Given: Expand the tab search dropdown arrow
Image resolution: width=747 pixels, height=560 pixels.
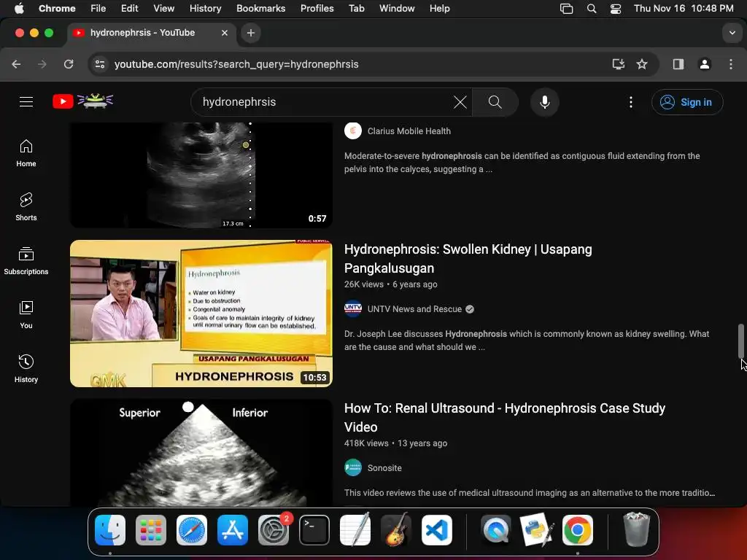Looking at the screenshot, I should pos(732,33).
